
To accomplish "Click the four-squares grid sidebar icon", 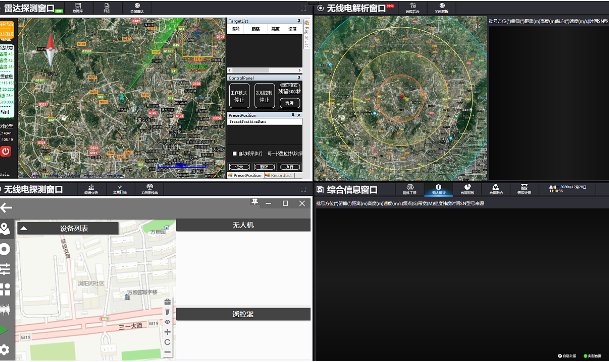I will point(5,289).
